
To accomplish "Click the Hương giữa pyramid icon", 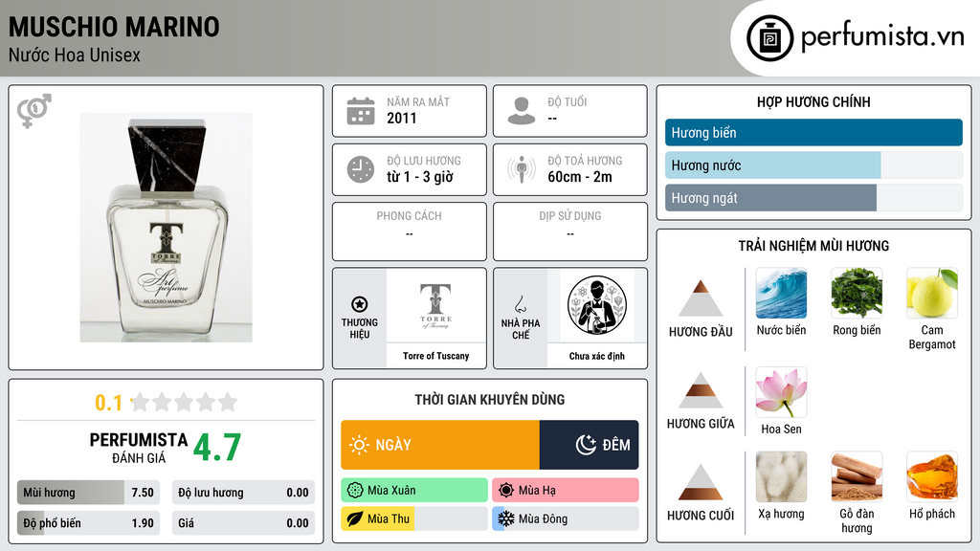I will 701,390.
